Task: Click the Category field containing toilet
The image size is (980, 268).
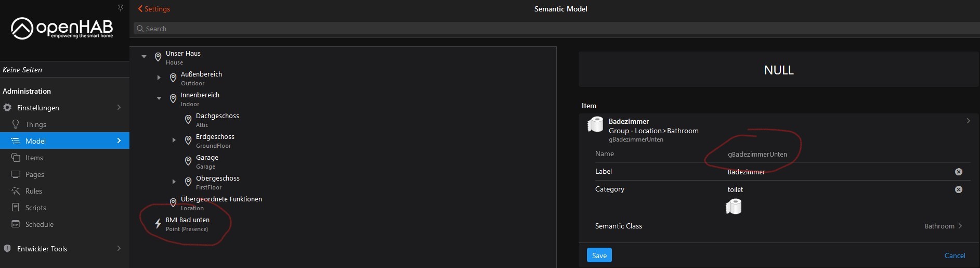Action: point(840,189)
